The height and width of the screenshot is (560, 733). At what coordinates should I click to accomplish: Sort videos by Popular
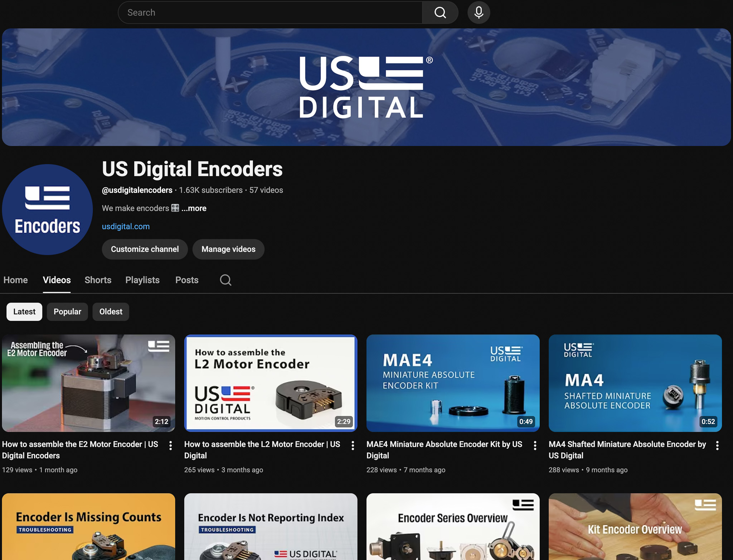67,312
